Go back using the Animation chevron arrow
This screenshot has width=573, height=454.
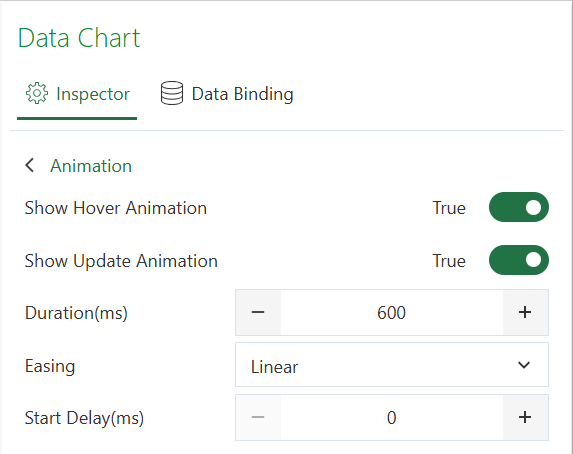click(x=30, y=165)
